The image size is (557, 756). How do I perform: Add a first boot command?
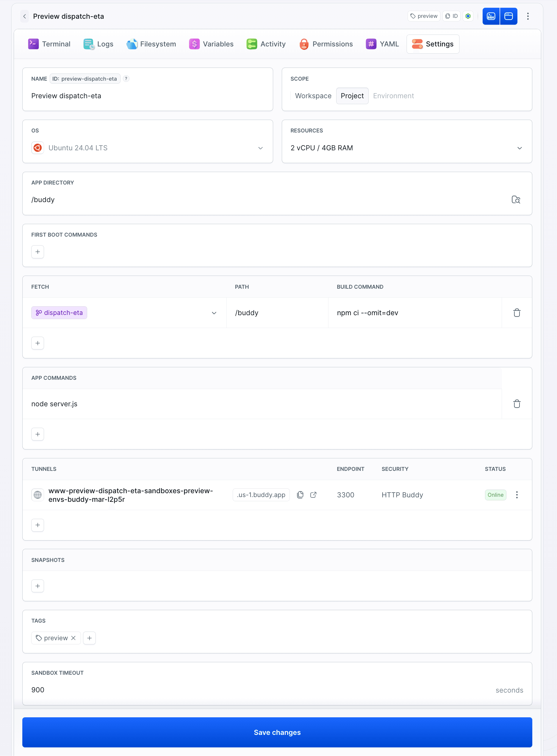coord(38,252)
